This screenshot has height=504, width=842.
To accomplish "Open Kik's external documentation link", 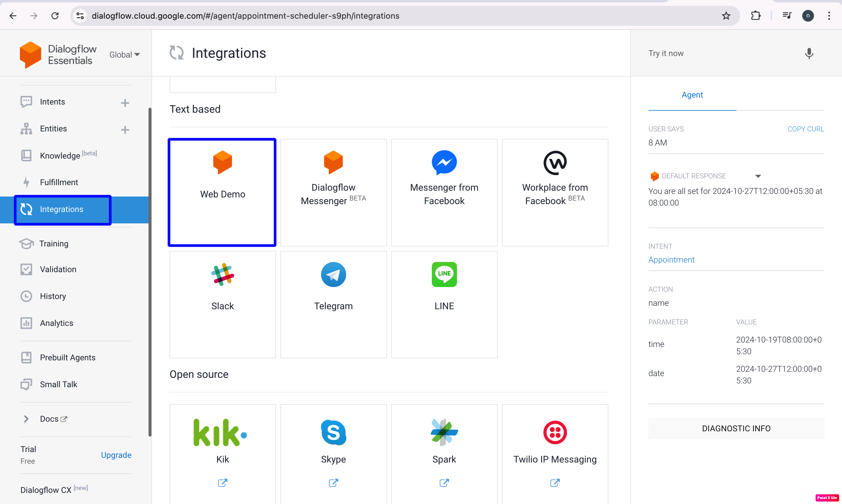I will (222, 483).
